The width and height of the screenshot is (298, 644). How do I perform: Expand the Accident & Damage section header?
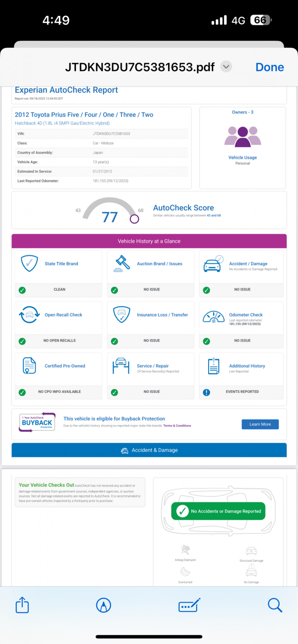[149, 450]
